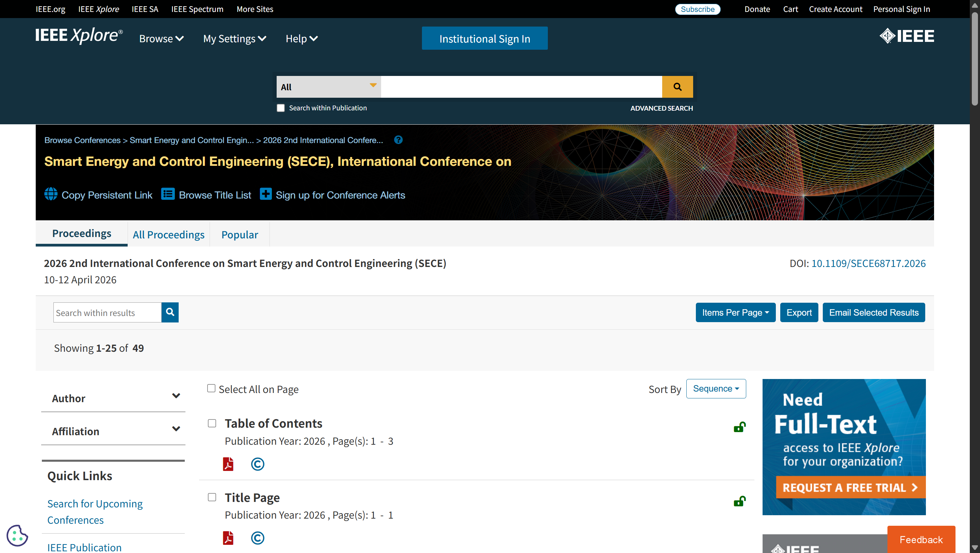Image resolution: width=980 pixels, height=553 pixels.
Task: Click the Title Page open access lock
Action: click(739, 501)
